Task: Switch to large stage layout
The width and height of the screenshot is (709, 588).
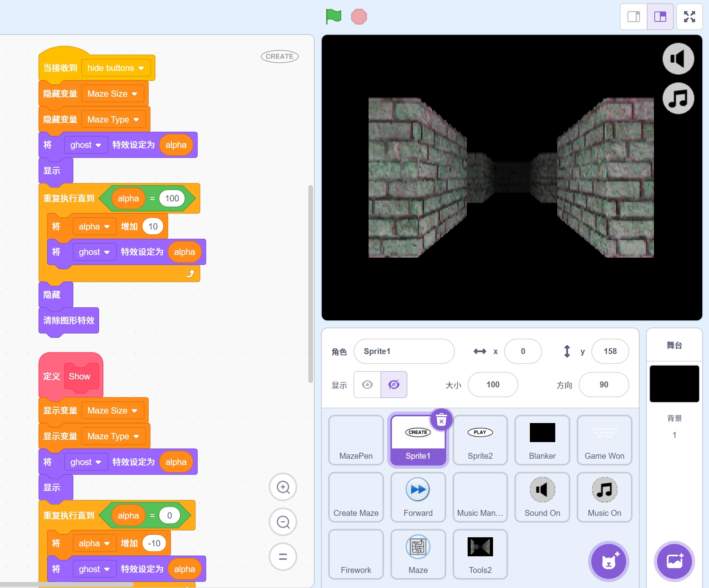Action: [x=660, y=17]
